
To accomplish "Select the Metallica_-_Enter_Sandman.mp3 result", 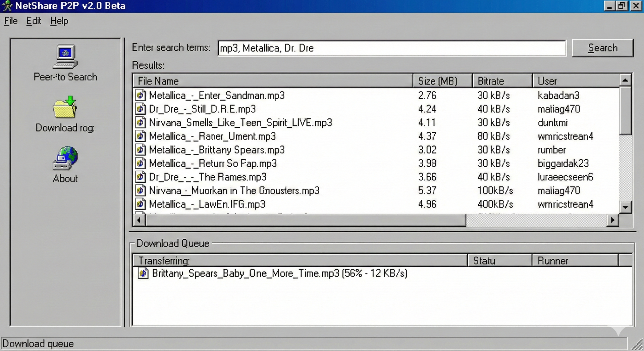I will point(376,95).
